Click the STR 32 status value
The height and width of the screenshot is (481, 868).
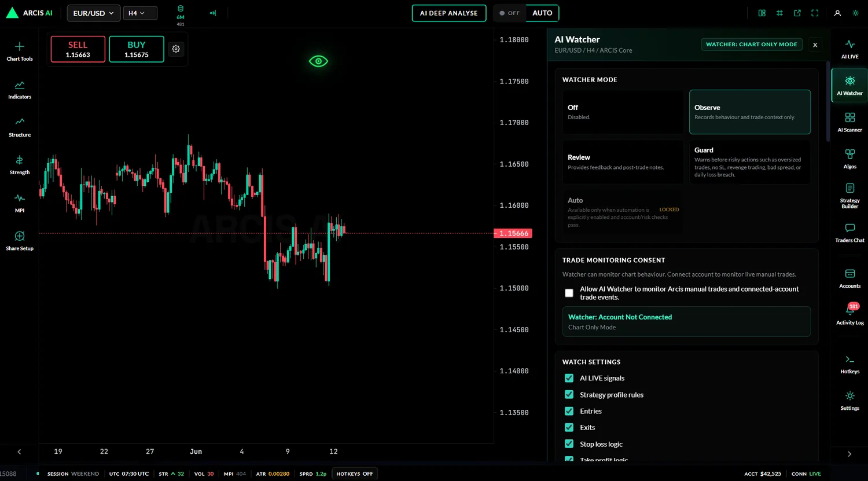(171, 473)
